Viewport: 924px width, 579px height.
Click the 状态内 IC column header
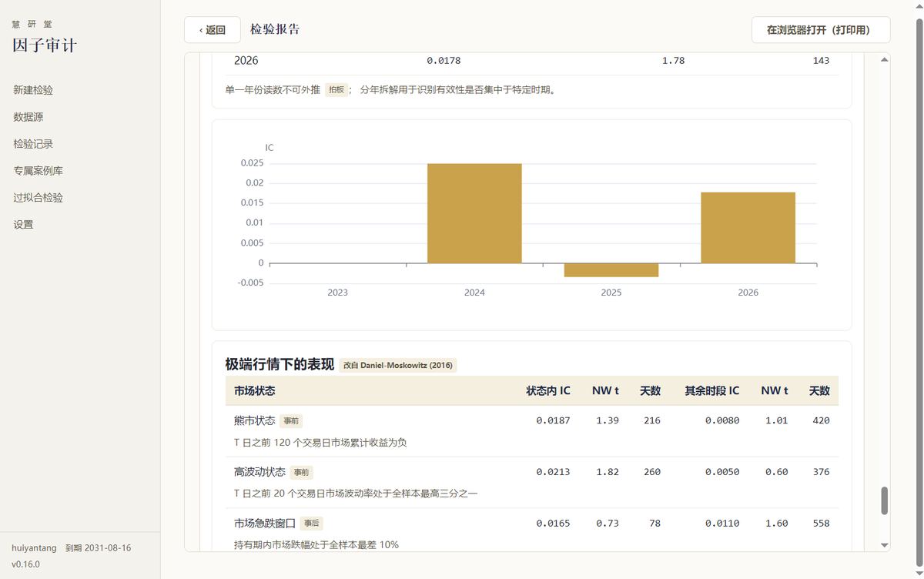(x=547, y=390)
